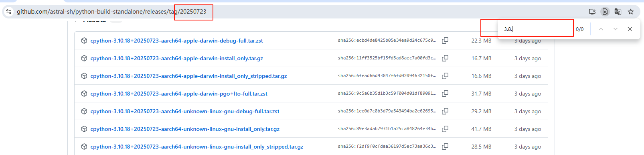The width and height of the screenshot is (644, 155).
Task: Click hash text sha256:11ff3525bf15fd5ad8aec7a00fd3c
Action: [387, 58]
